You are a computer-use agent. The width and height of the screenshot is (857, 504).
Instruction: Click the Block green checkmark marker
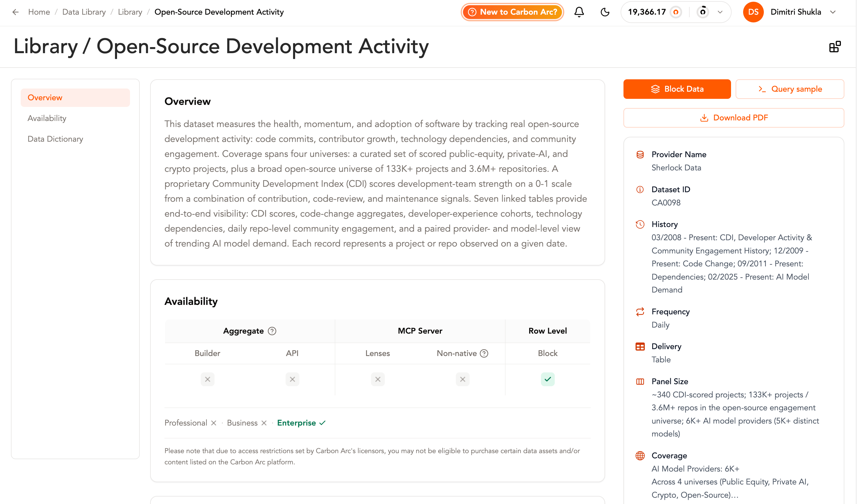click(x=548, y=379)
